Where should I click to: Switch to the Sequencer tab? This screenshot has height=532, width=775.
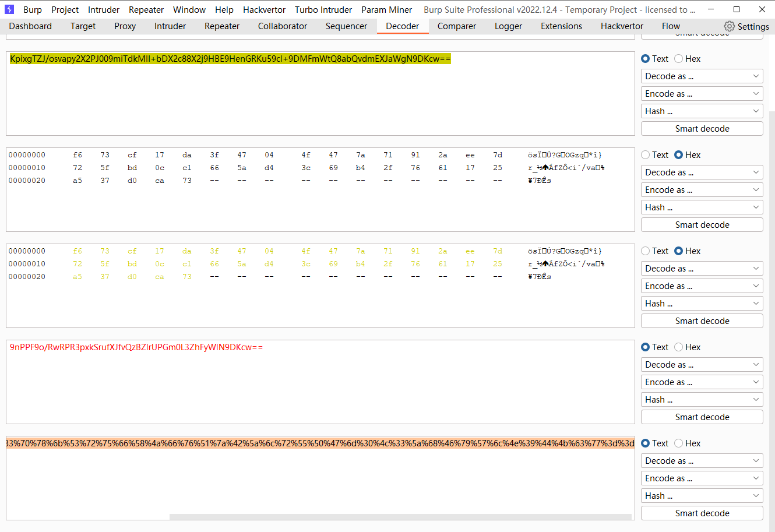[346, 26]
